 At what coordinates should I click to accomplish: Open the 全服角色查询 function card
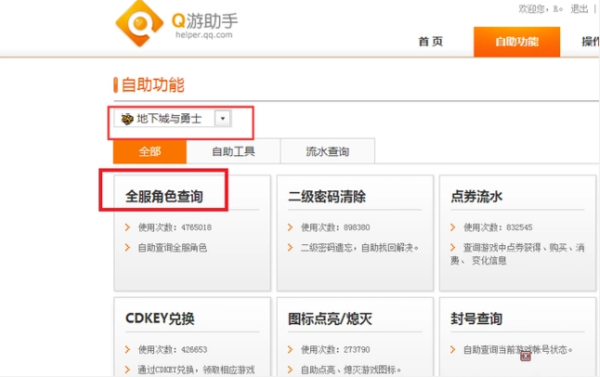pos(192,233)
